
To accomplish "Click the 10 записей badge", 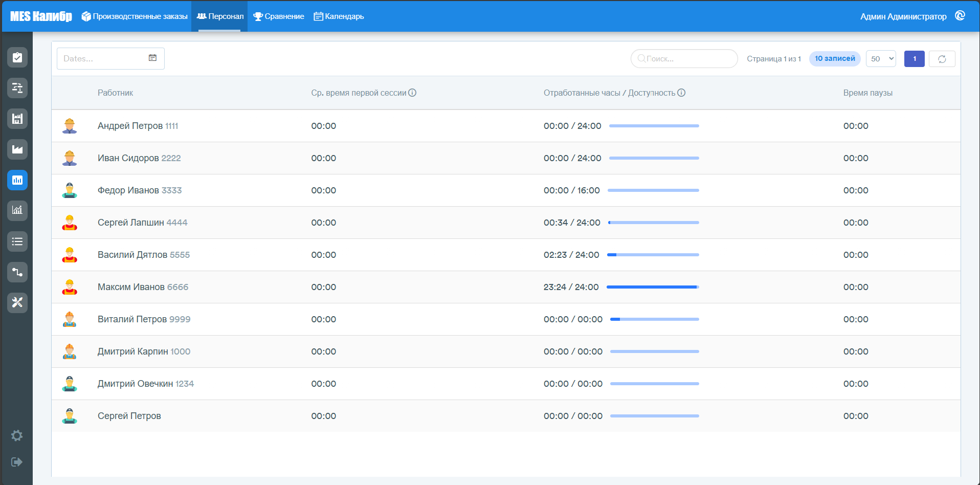I will coord(835,58).
